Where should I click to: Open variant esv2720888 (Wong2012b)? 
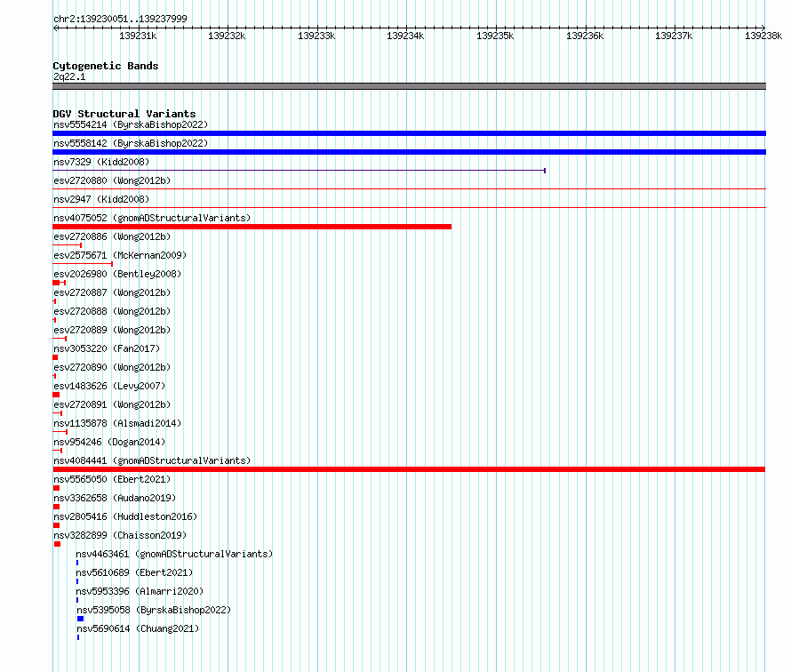coord(112,311)
